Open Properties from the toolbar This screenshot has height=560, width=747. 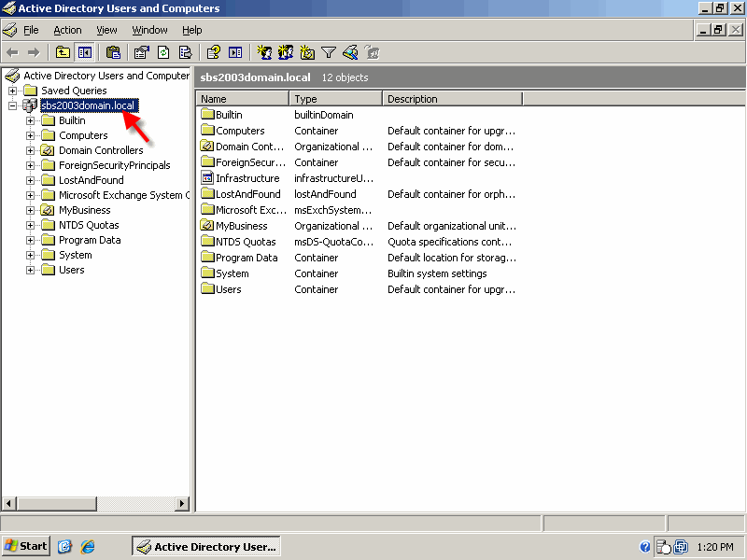[142, 52]
